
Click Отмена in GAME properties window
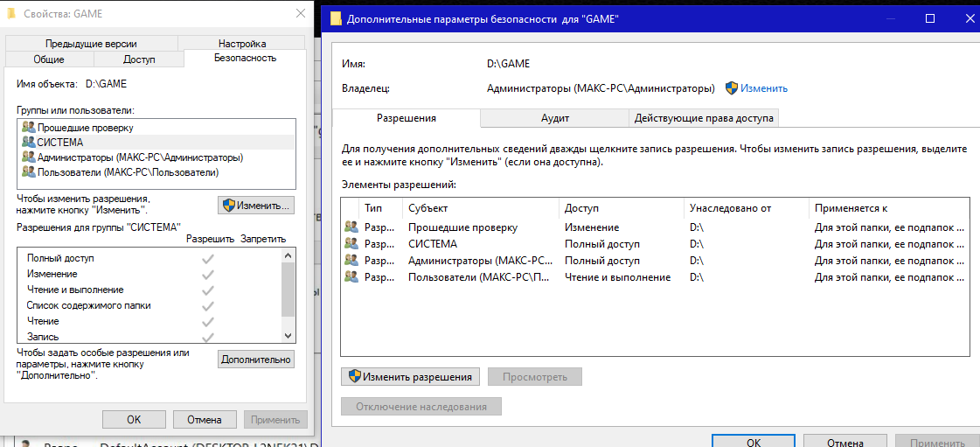(205, 420)
